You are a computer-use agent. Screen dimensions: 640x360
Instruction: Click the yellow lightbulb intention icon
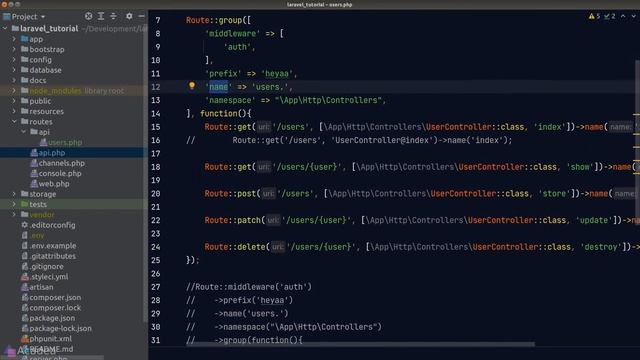(191, 86)
